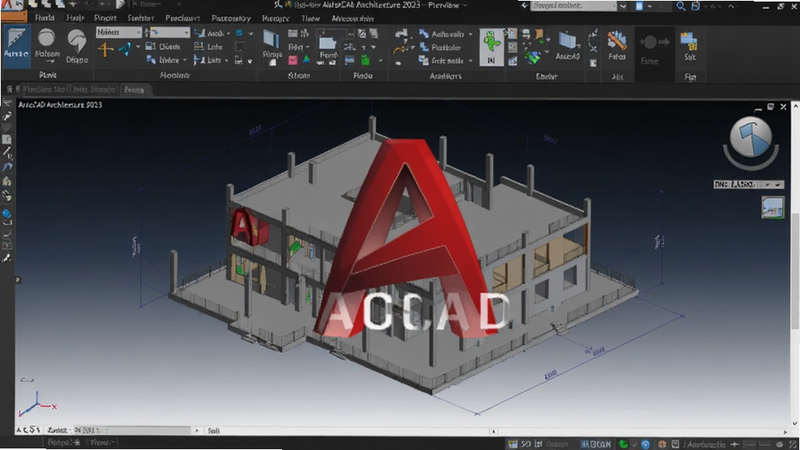Screen dimensions: 800x450
Task: Click the gray sphere tool in the ribbon
Action: [x=47, y=46]
